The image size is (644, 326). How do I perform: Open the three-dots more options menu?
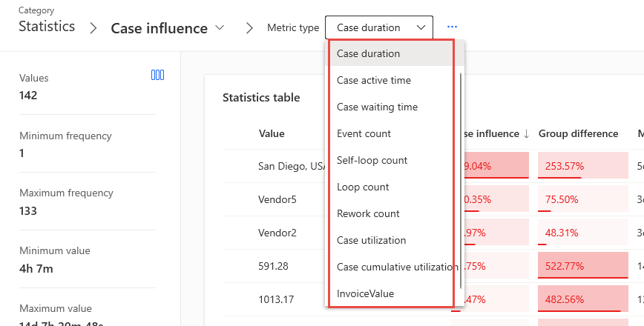(x=453, y=27)
